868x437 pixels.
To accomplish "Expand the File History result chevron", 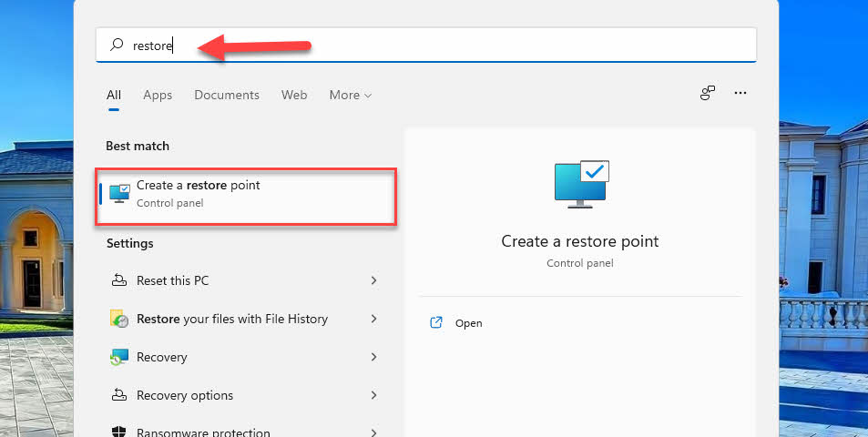I will (374, 319).
